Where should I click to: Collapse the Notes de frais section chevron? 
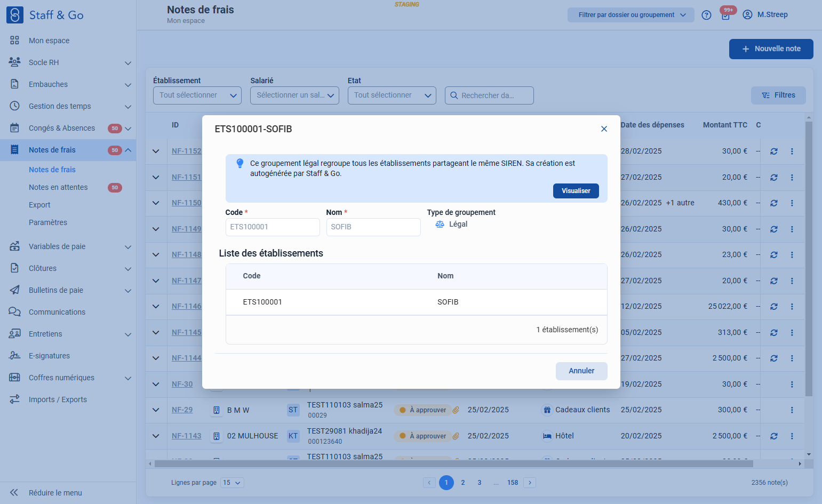point(128,150)
